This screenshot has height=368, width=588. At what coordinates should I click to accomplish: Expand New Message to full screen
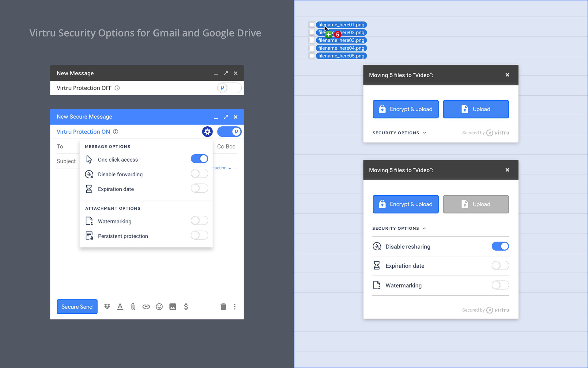tap(226, 73)
